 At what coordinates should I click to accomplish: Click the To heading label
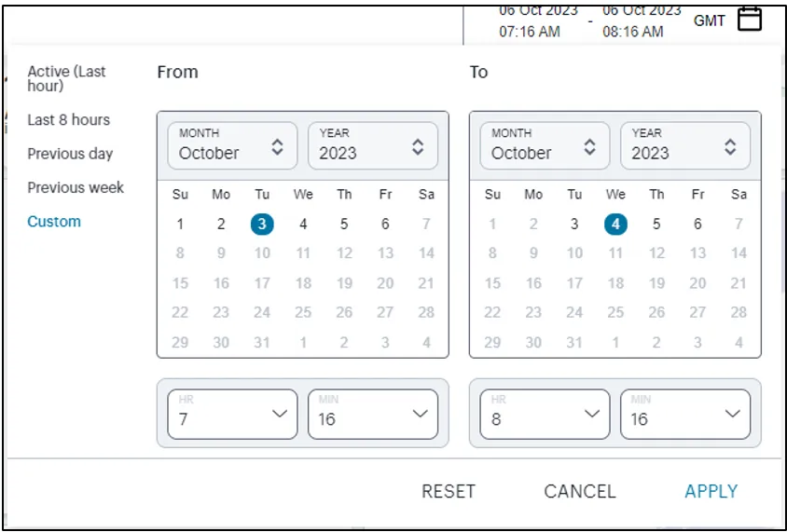[x=479, y=72]
